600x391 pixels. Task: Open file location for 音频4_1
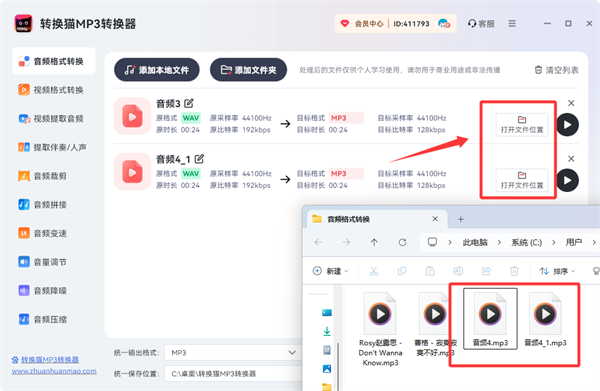point(522,180)
